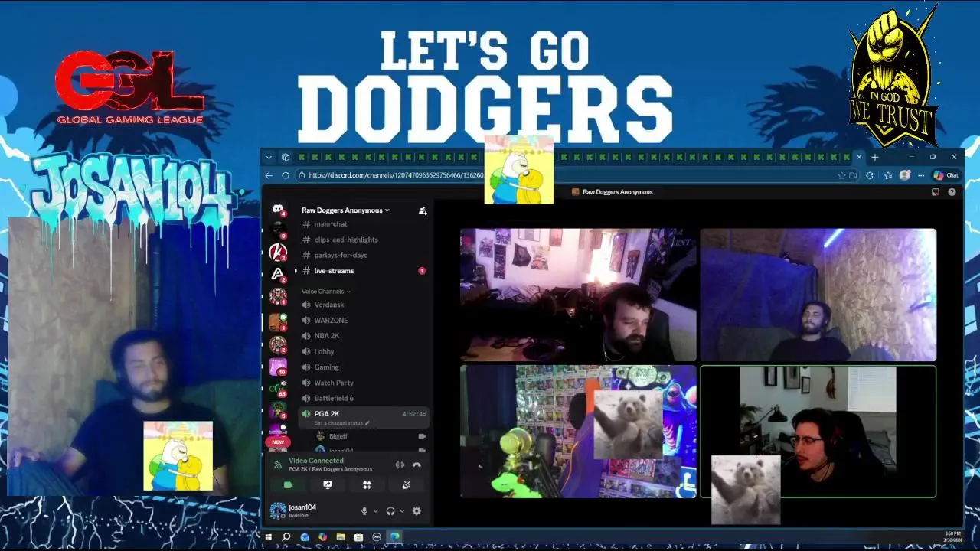Open the browser profile avatar

coord(904,175)
